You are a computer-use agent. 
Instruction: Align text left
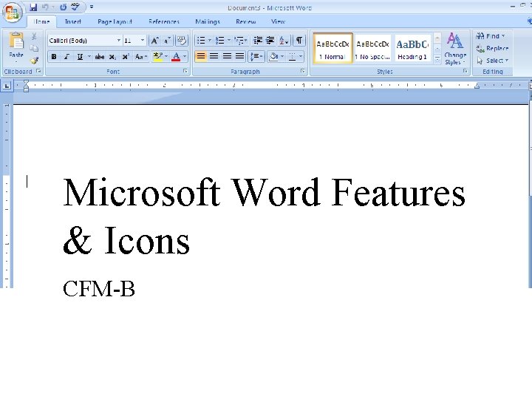(201, 56)
